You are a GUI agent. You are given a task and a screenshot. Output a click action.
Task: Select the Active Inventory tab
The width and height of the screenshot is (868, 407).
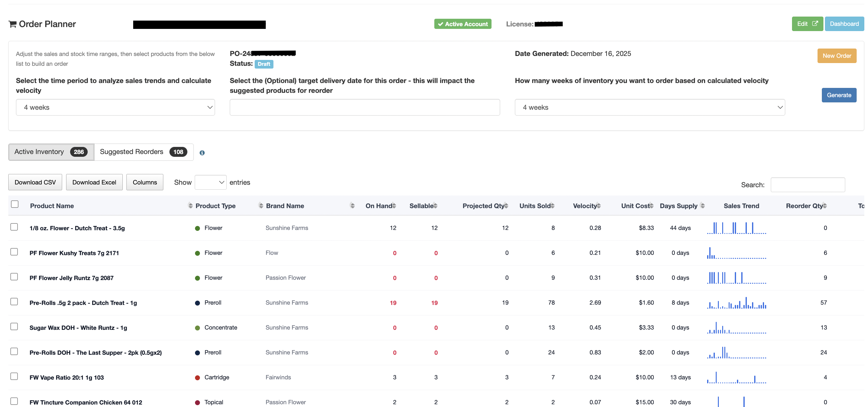pyautogui.click(x=51, y=152)
